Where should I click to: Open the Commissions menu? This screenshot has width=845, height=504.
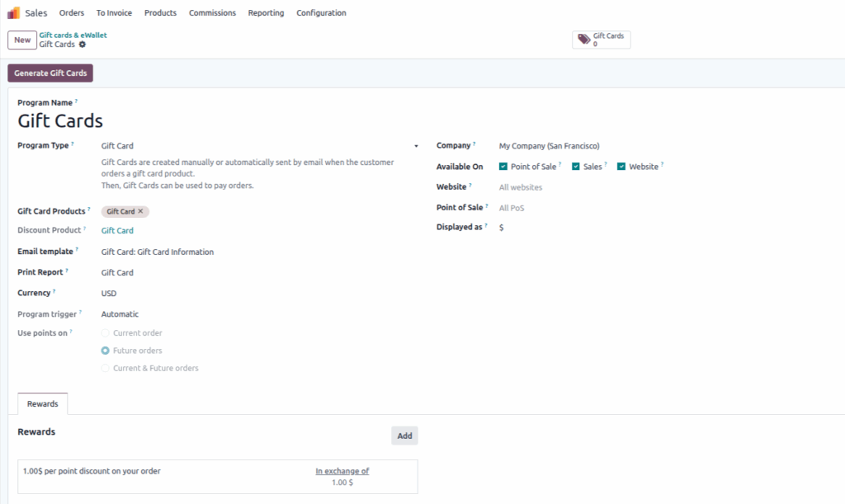point(212,13)
